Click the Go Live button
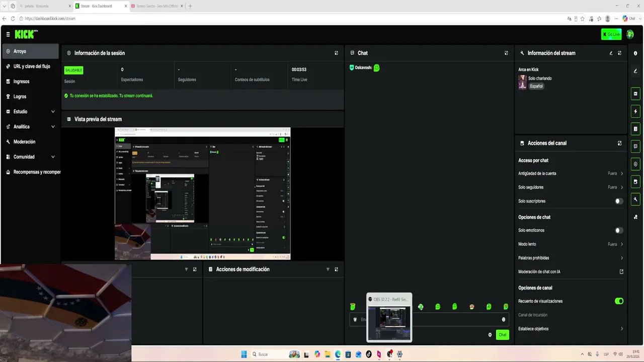 (611, 34)
